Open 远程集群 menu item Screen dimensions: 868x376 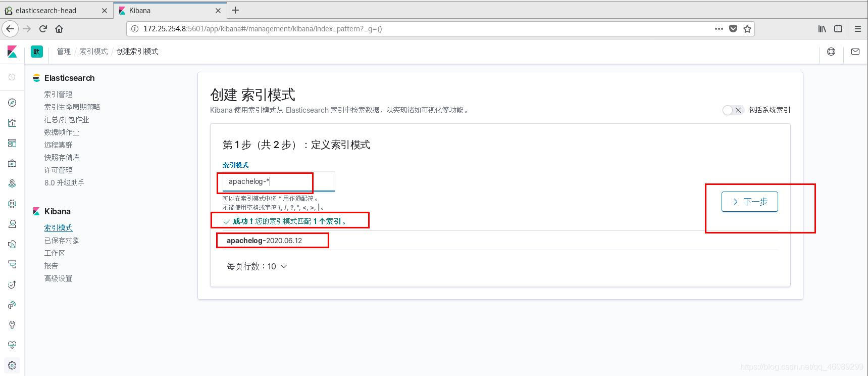pos(58,145)
